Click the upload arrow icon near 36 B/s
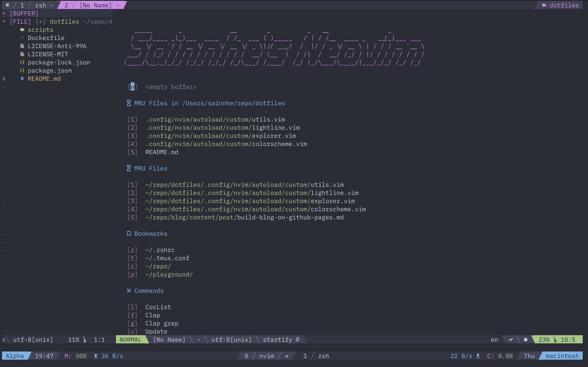Viewport: 588px width, 367px height. 96,356
